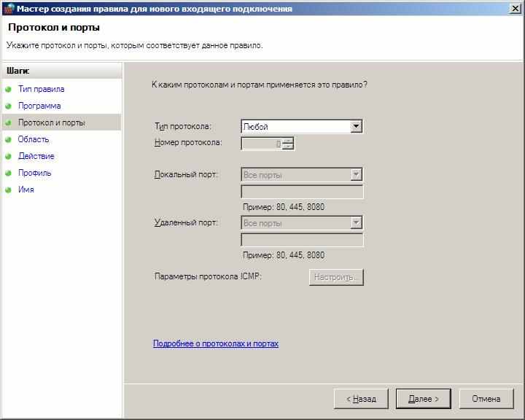Click the Параметры протокола ICMP label
Viewport: 525px width, 420px height.
[x=208, y=276]
